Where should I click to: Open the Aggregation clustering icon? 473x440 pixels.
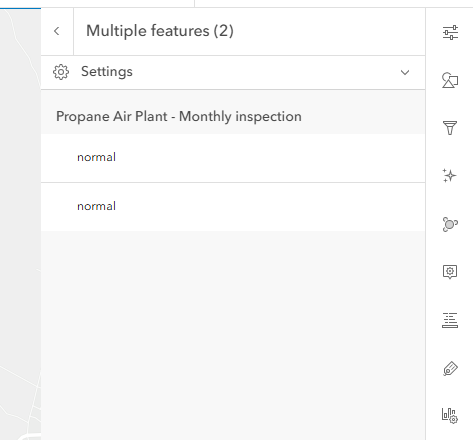(x=450, y=224)
